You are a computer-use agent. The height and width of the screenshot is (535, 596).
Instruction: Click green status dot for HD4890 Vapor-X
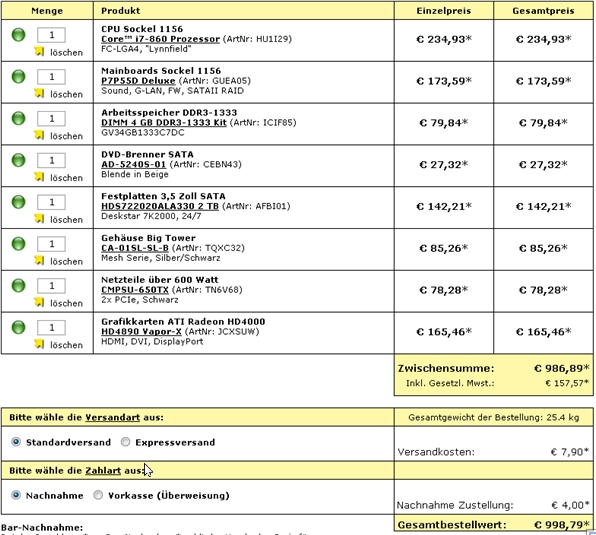tap(18, 328)
